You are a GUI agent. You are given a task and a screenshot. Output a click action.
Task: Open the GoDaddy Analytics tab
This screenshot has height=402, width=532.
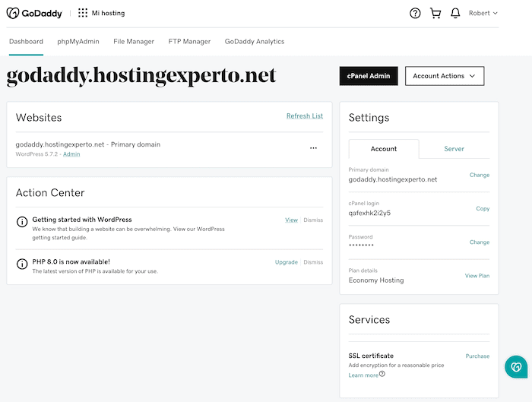[255, 41]
